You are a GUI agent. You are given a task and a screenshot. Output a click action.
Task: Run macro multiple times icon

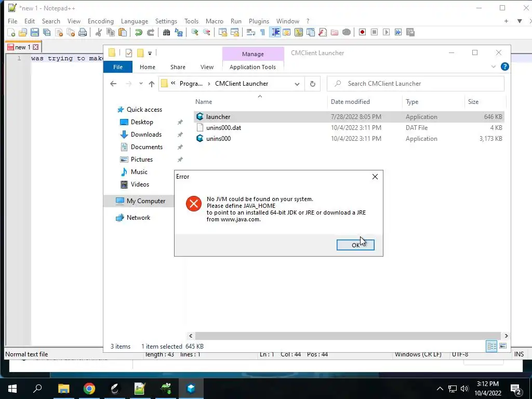[398, 32]
